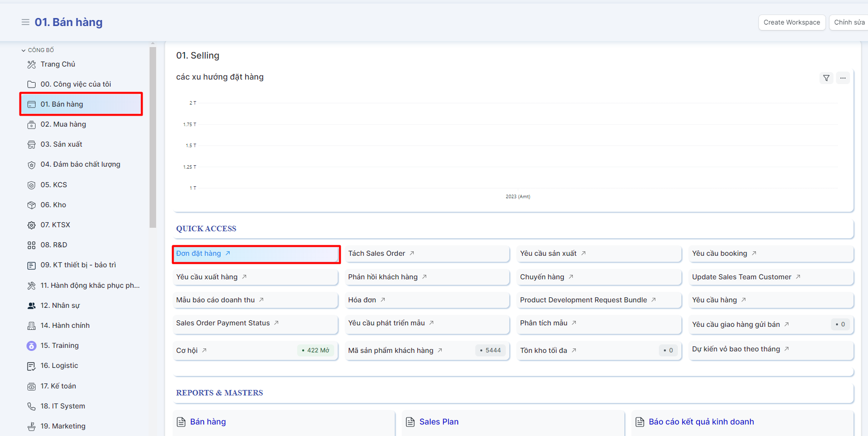
Task: Go to the 06. Kho workspace
Action: coord(53,205)
